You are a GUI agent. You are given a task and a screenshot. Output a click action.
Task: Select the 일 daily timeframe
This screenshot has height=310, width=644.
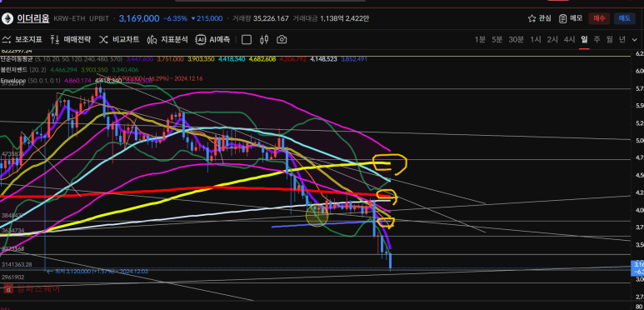tap(584, 40)
